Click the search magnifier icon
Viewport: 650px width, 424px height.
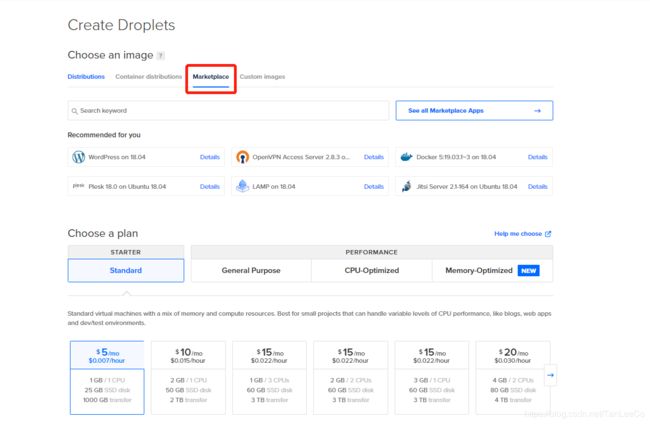pyautogui.click(x=75, y=111)
